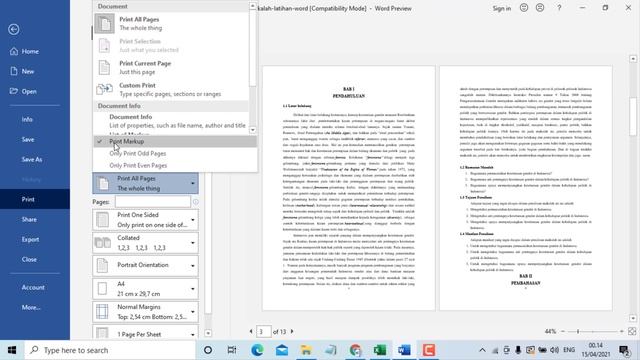
Task: Open File Explorer from taskbar
Action: (x=306, y=350)
